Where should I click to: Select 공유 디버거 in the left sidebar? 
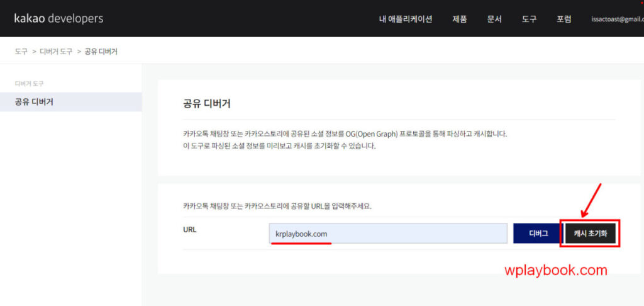34,101
